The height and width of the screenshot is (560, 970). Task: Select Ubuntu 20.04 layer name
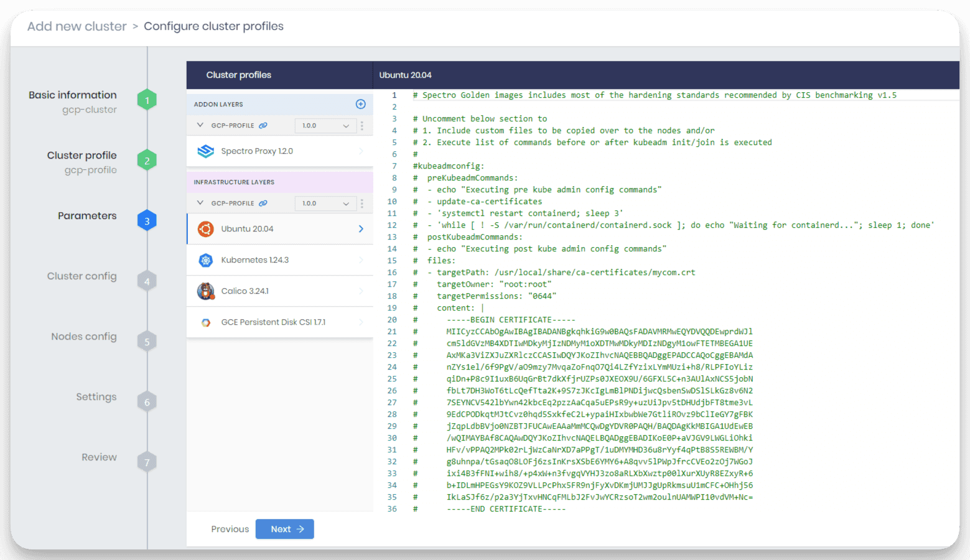pos(247,229)
